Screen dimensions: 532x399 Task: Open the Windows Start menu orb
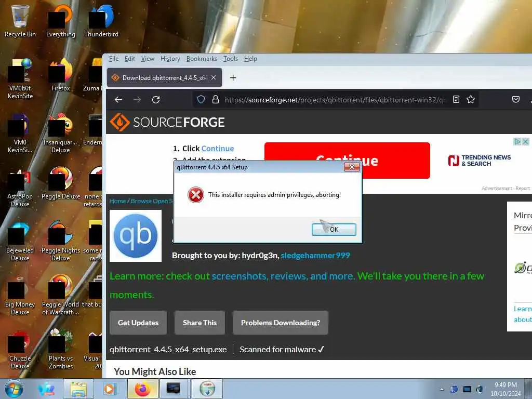click(14, 389)
